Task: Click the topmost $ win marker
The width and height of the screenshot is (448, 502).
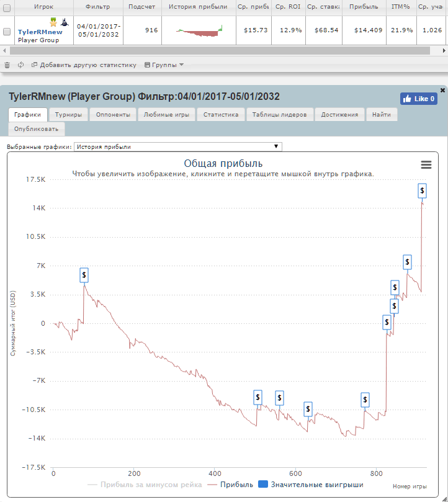Action: 423,191
